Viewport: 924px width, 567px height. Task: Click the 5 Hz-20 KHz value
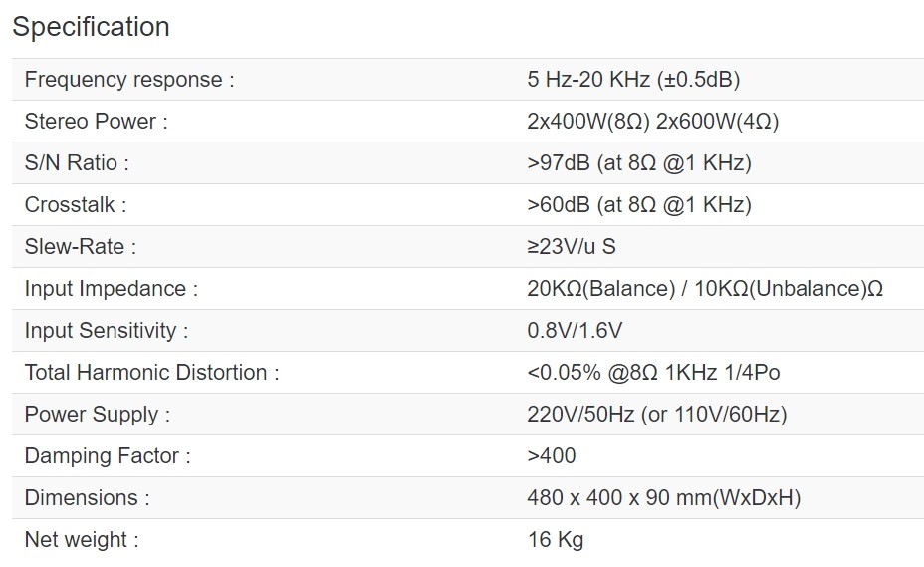pyautogui.click(x=633, y=80)
